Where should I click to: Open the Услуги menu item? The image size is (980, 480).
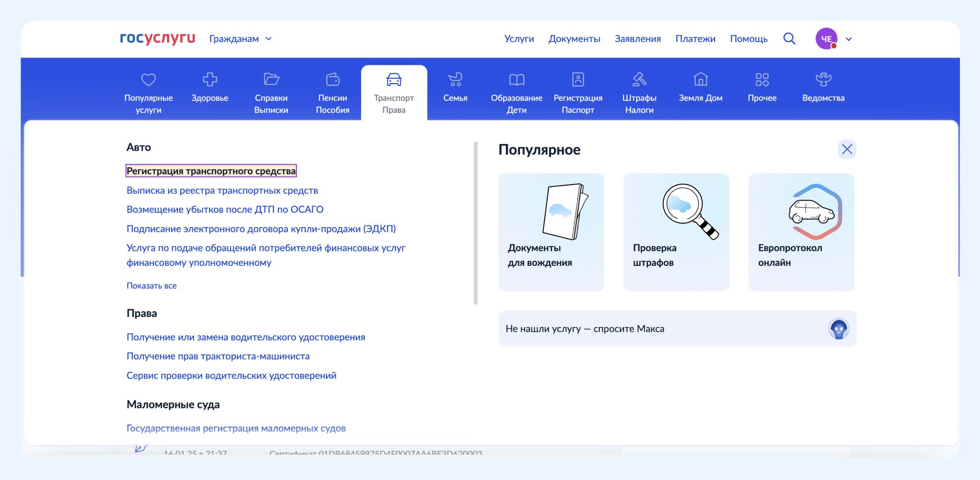(x=519, y=39)
